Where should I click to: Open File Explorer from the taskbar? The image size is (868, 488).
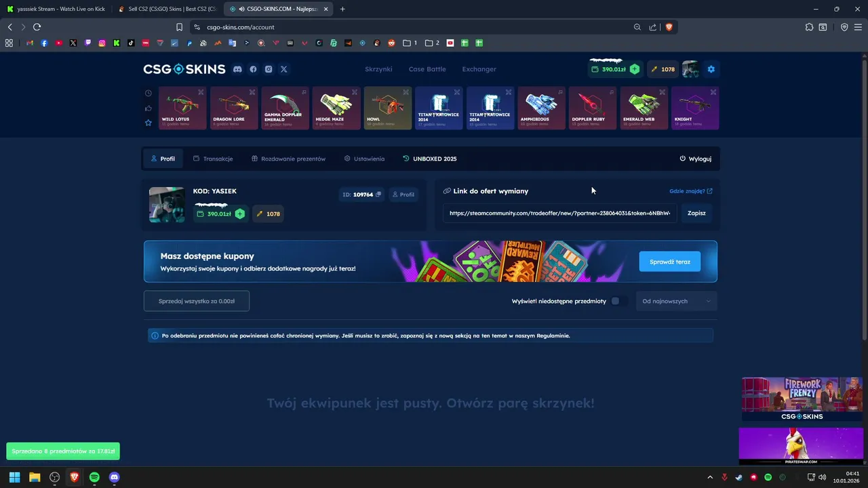tap(35, 477)
